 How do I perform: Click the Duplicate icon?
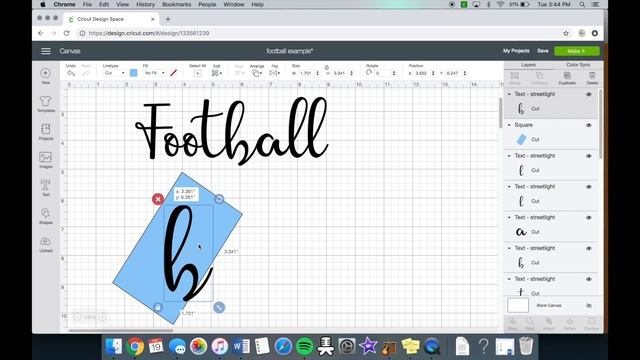[x=567, y=76]
